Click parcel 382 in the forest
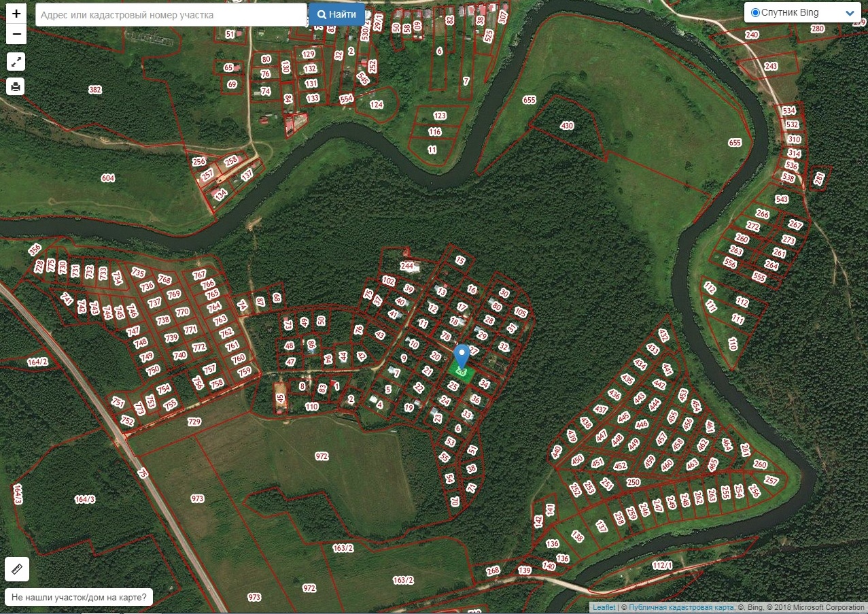 pos(95,90)
